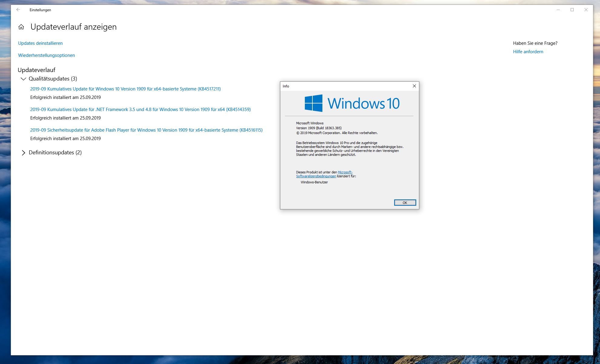Open the KB4517211 cumulative update link
The image size is (600, 364).
click(125, 89)
